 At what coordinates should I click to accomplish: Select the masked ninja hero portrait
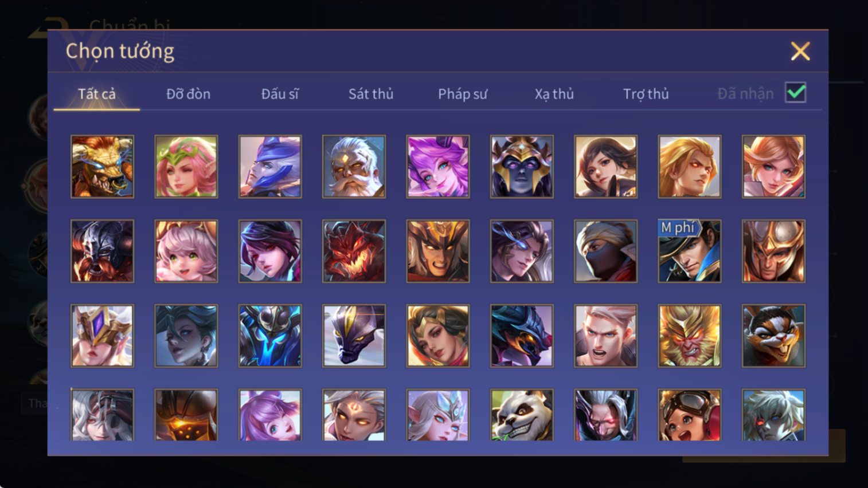605,251
